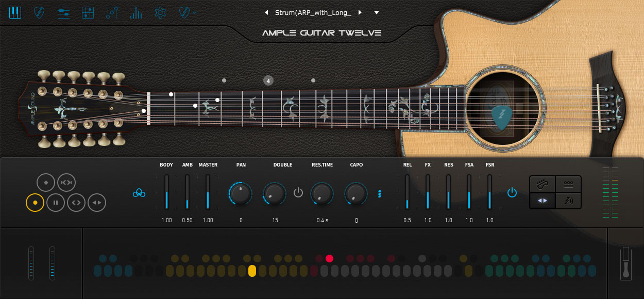Go to next preset with right arrow
Viewport: 644px width, 299px height.
360,12
